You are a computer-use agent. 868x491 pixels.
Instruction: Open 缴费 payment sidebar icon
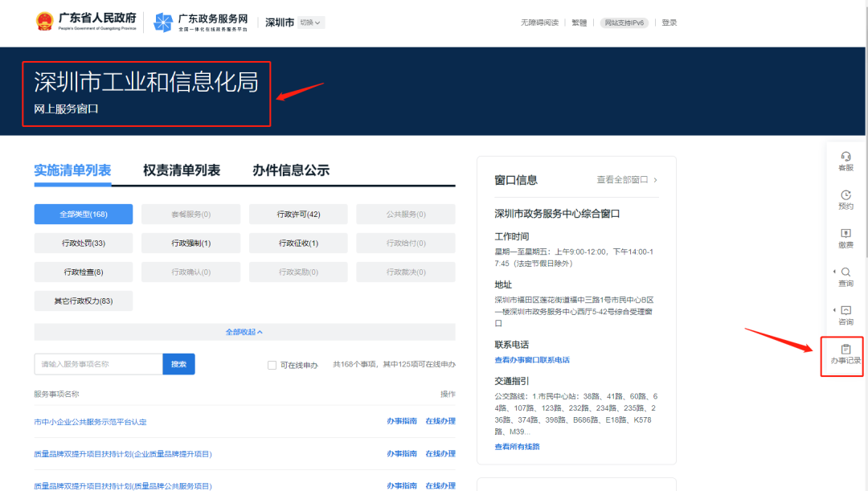point(845,239)
